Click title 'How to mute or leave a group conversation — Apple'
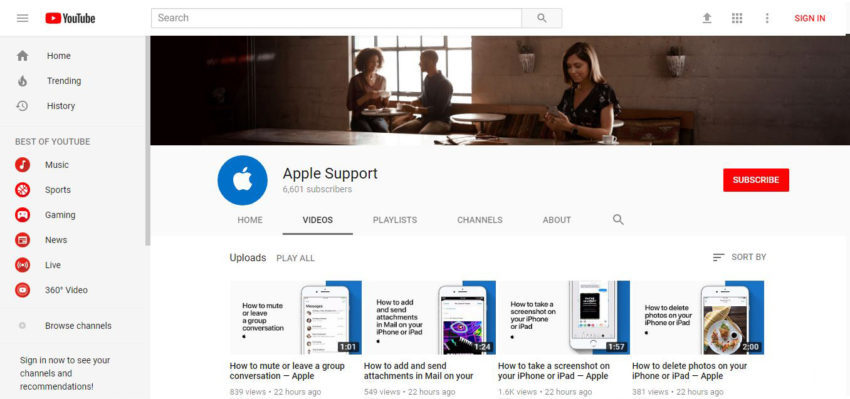The image size is (850, 399). [x=287, y=371]
